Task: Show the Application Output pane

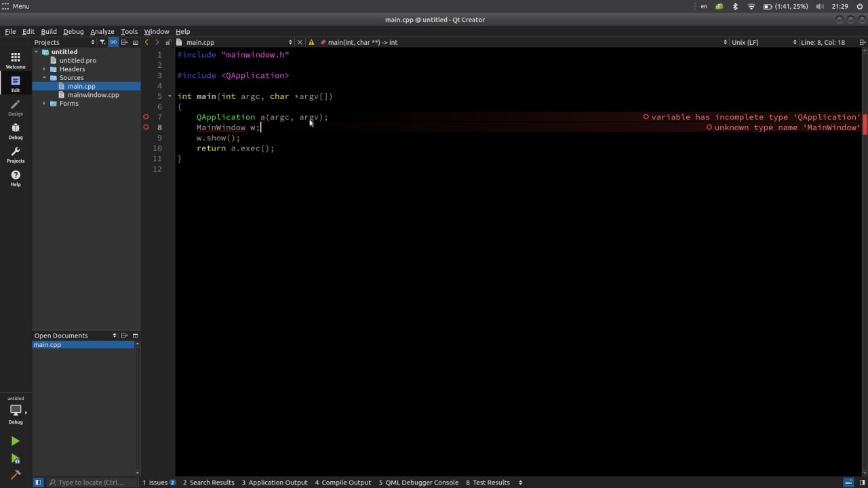Action: [274, 483]
